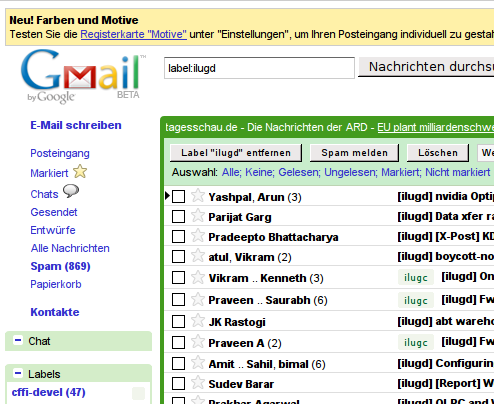
Task: Click ilugc label tag in Vikram .. Kenneth row
Action: pyautogui.click(x=416, y=277)
